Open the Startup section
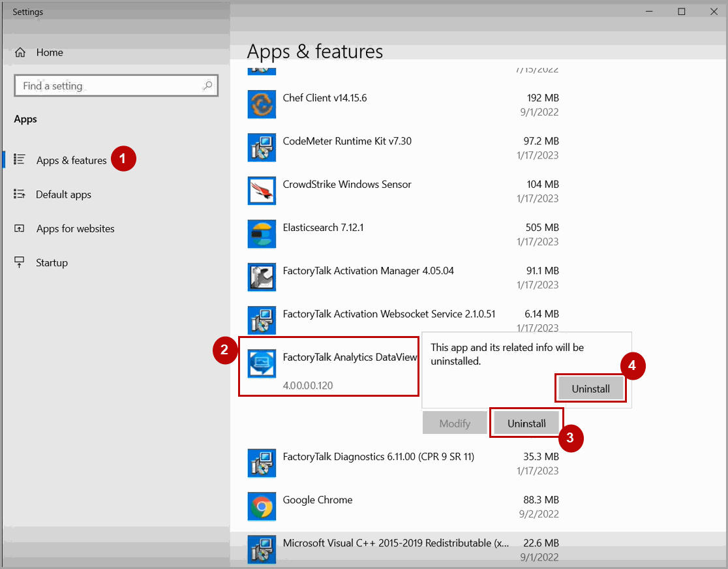728x569 pixels. [x=52, y=263]
